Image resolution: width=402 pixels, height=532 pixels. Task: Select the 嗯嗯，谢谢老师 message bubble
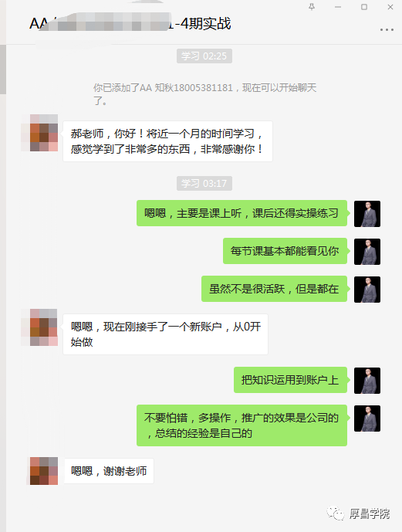(x=109, y=471)
